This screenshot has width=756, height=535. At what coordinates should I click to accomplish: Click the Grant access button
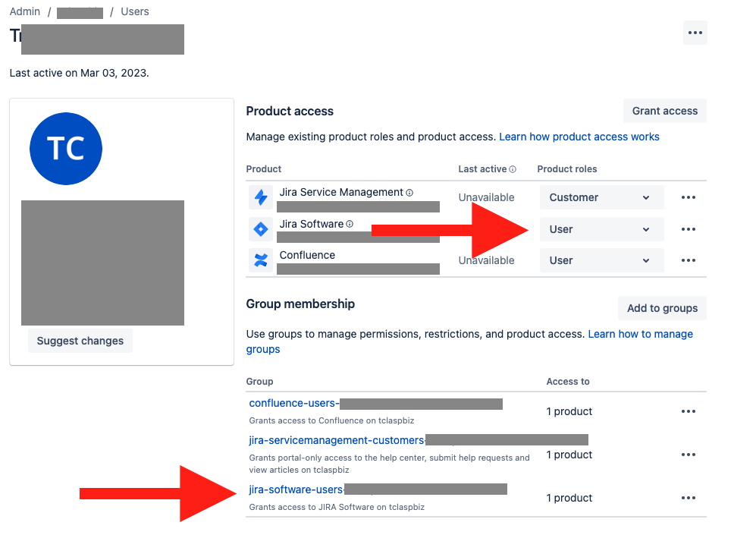coord(665,111)
